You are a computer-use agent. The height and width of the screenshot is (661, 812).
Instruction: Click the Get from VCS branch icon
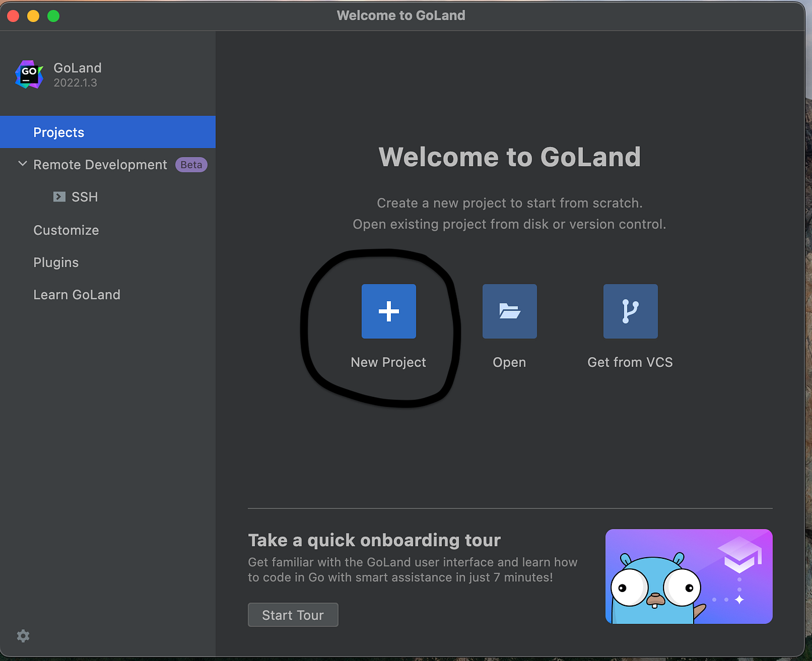[x=630, y=311]
